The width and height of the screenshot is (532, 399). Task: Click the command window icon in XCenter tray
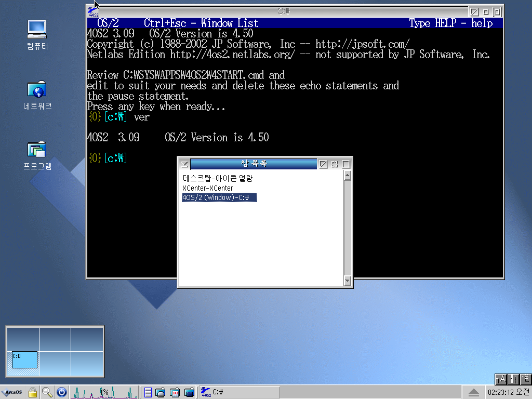click(x=190, y=392)
